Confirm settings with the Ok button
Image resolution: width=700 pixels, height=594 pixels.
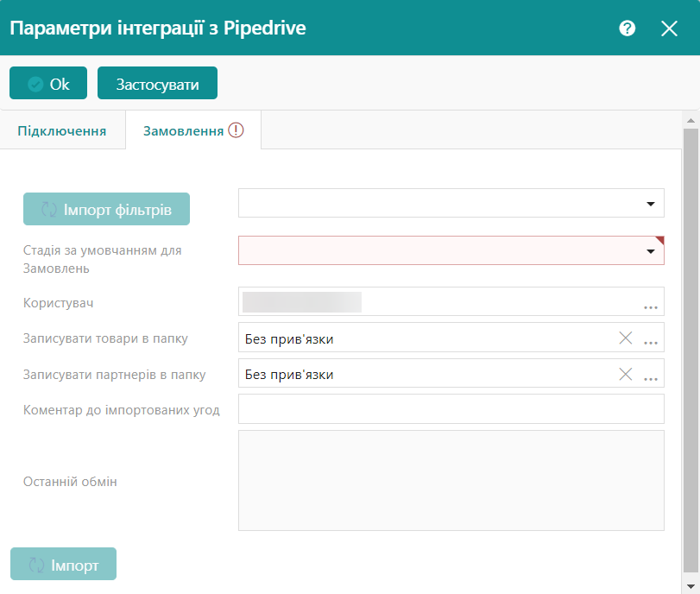tap(48, 83)
